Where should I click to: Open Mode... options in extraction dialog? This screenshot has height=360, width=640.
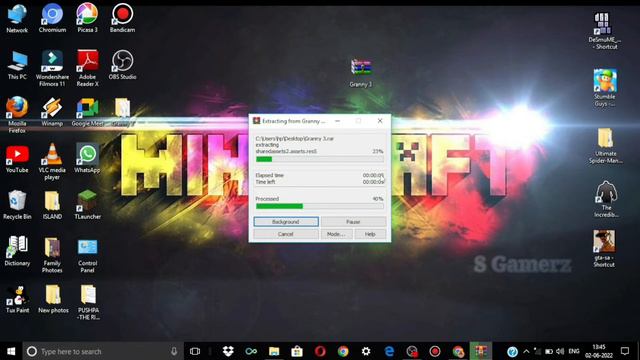[x=336, y=234]
